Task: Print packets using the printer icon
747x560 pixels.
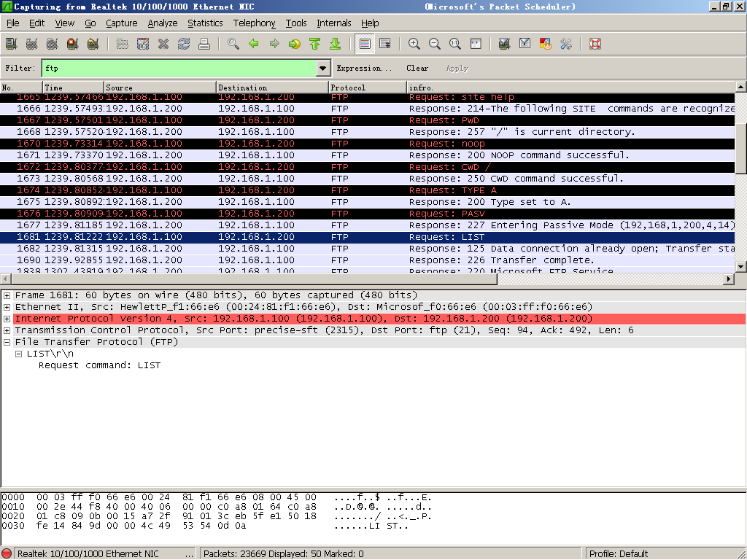Action: 204,44
